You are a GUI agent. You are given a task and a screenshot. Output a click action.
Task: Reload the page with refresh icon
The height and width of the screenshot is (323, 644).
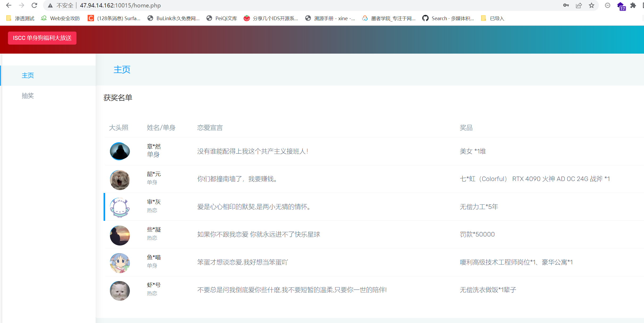[x=34, y=5]
